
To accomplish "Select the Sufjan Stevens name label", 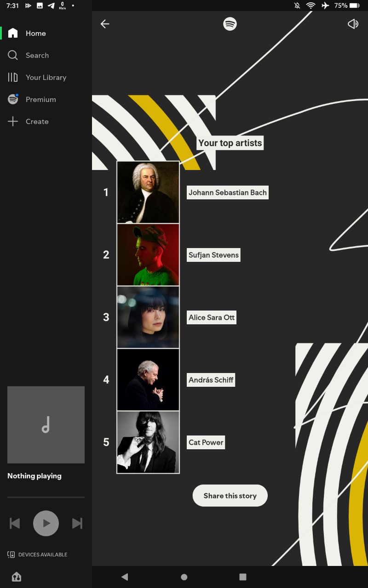I will 213,255.
